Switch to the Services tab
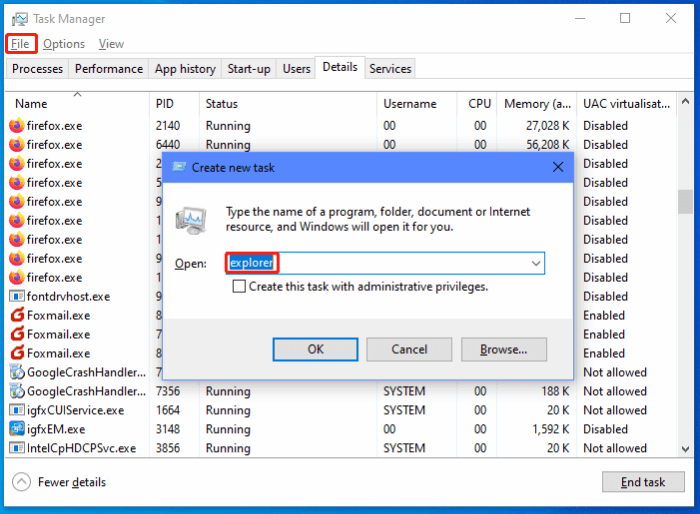This screenshot has height=514, width=700. click(390, 69)
